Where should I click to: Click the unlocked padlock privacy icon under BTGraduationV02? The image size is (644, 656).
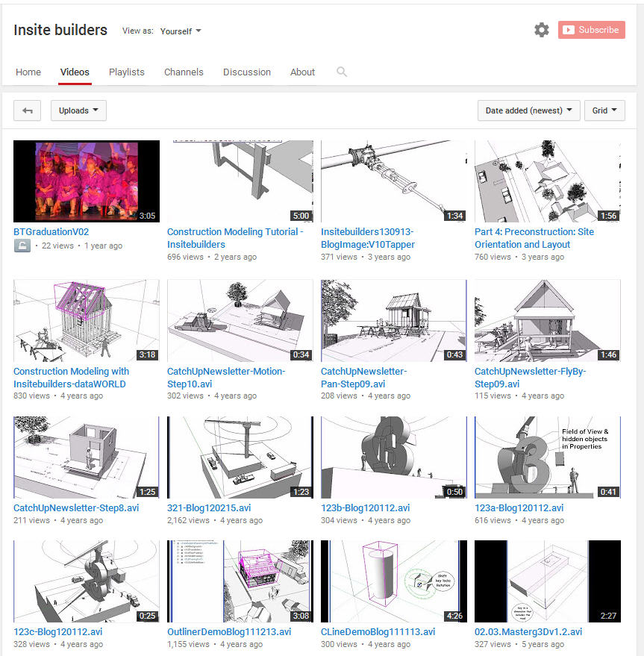[22, 246]
